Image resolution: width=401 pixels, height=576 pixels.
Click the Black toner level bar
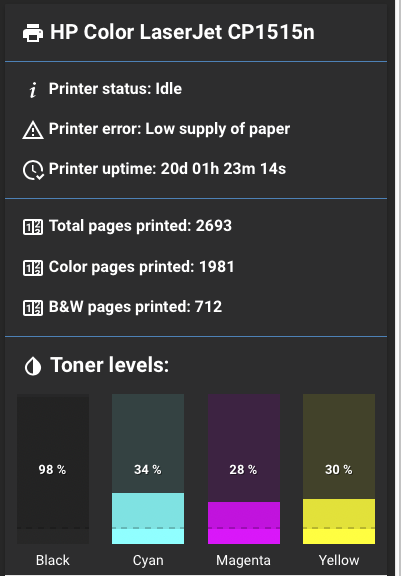(53, 469)
